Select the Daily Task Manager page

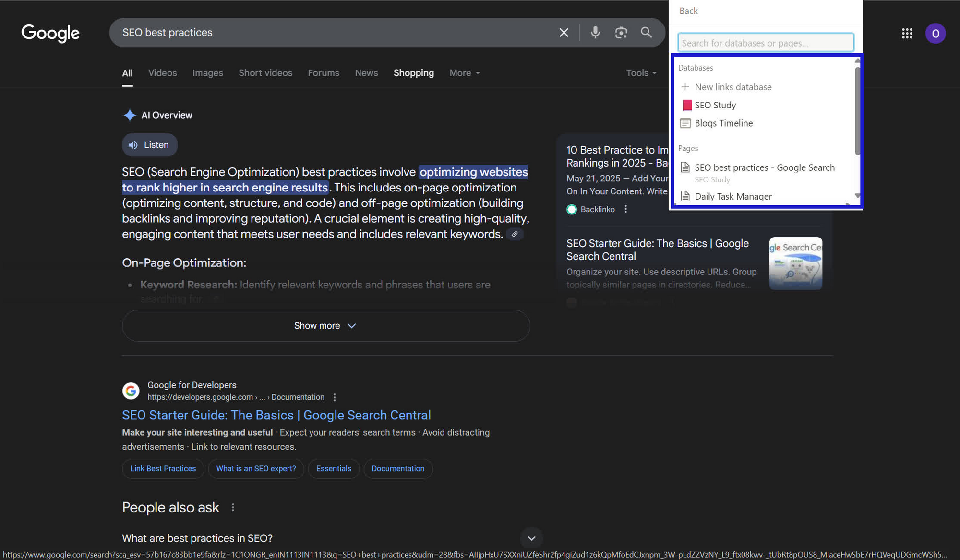click(733, 196)
